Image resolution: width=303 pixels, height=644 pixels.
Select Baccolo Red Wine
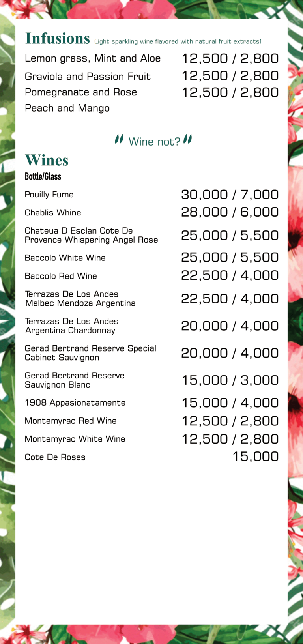61,276
